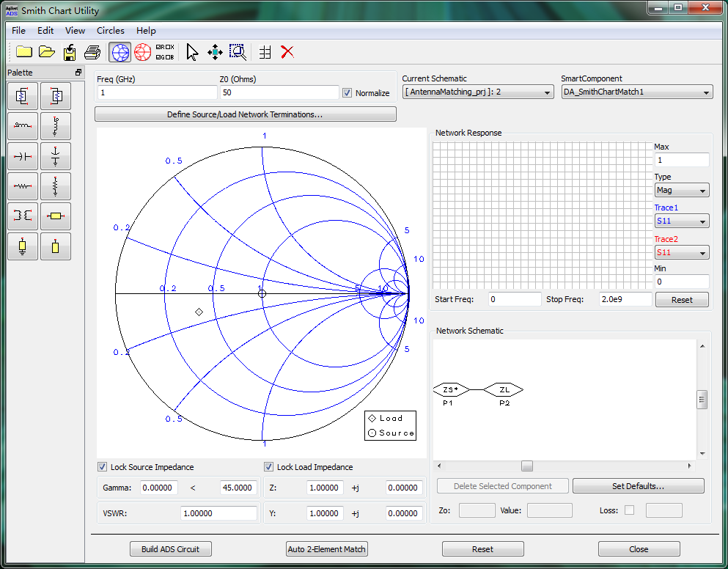The height and width of the screenshot is (569, 728).
Task: Select the series inductor palette component
Action: click(23, 126)
